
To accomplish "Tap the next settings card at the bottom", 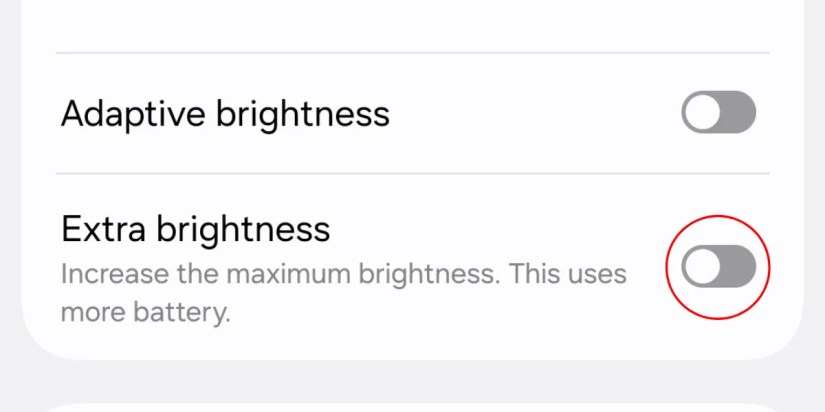I will [412, 408].
